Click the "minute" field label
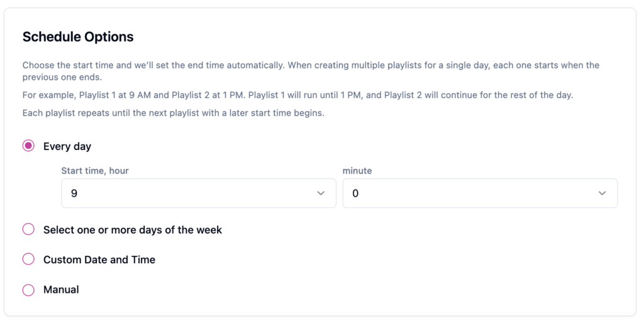 click(357, 170)
